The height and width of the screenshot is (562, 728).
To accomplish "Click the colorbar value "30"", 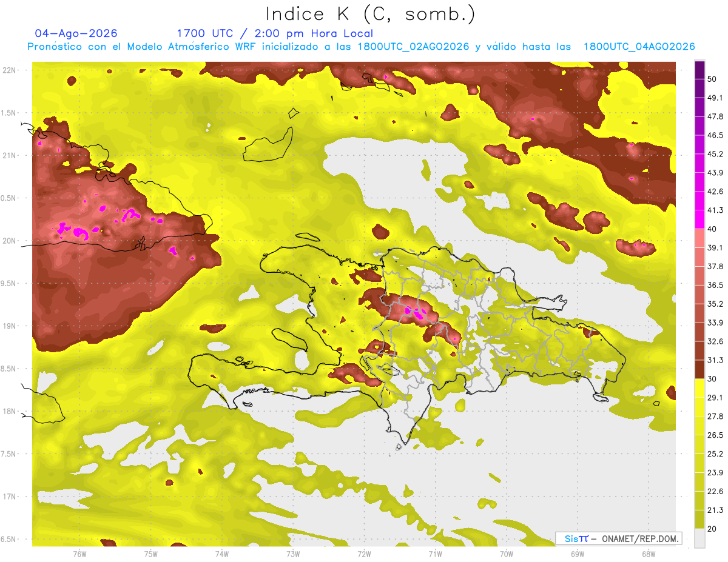I will click(x=712, y=379).
